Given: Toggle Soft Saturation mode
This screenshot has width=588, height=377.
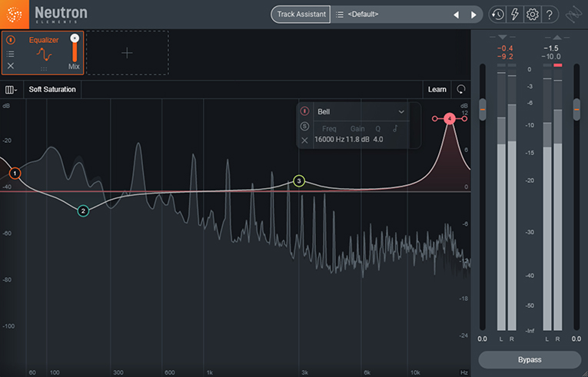Looking at the screenshot, I should point(52,90).
